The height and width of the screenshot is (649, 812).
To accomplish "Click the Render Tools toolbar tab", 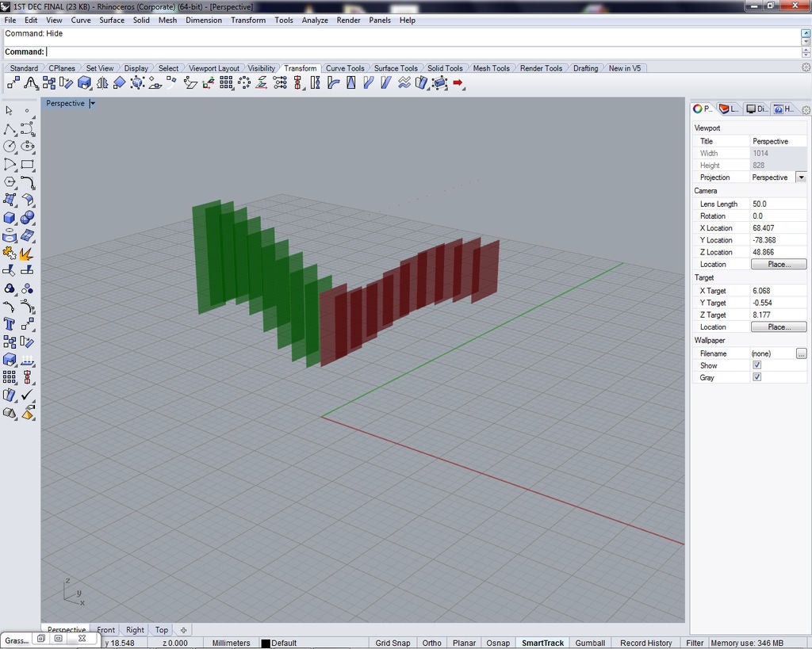I will click(541, 68).
